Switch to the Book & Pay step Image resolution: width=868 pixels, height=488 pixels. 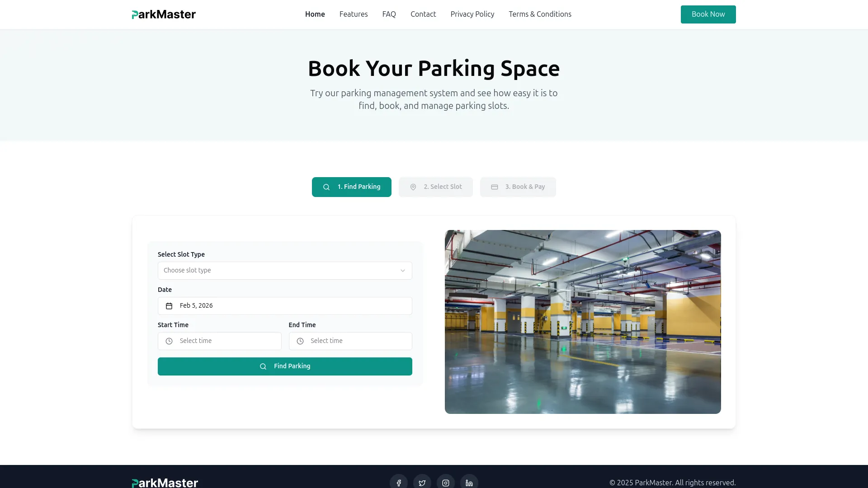tap(518, 187)
